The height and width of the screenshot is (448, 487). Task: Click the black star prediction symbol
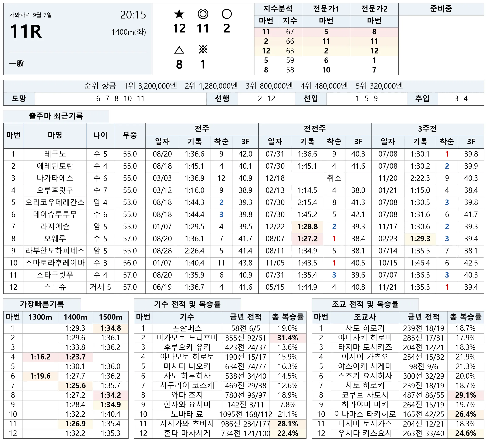[x=179, y=14]
